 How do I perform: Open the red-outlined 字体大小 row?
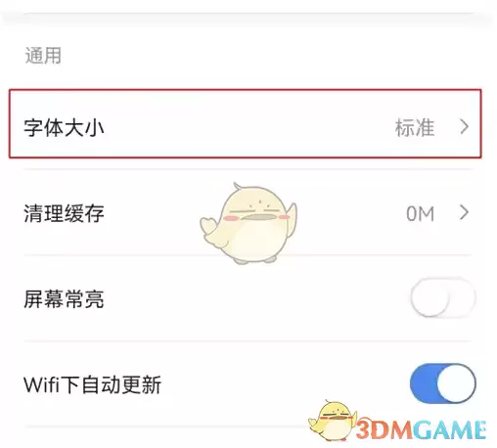pos(245,123)
